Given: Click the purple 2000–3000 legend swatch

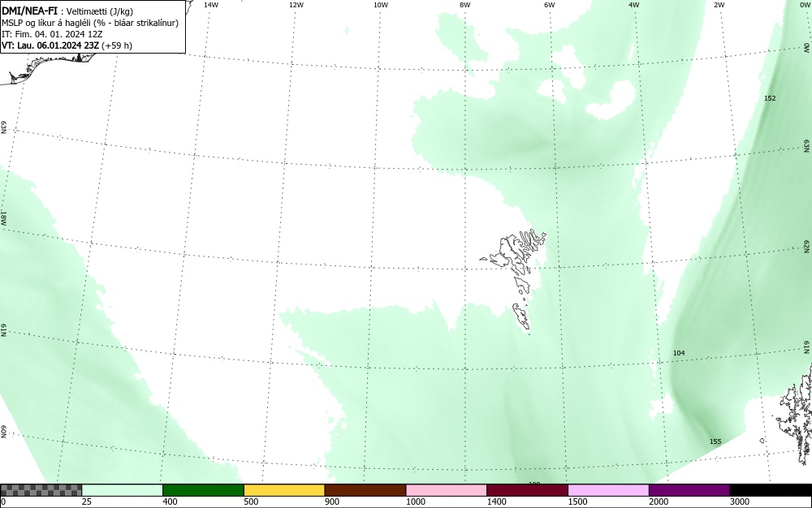Looking at the screenshot, I should click(x=689, y=490).
